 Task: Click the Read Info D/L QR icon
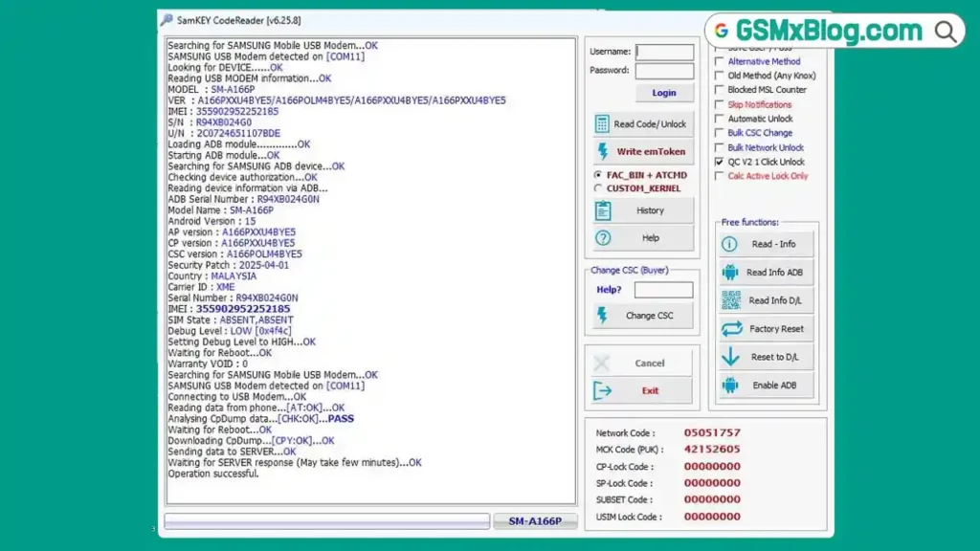pos(730,300)
